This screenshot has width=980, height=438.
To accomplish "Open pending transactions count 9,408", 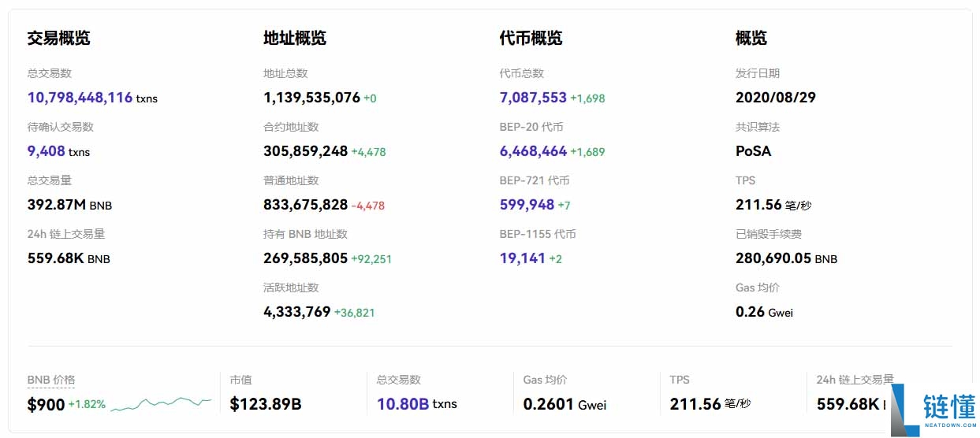I will click(x=46, y=151).
